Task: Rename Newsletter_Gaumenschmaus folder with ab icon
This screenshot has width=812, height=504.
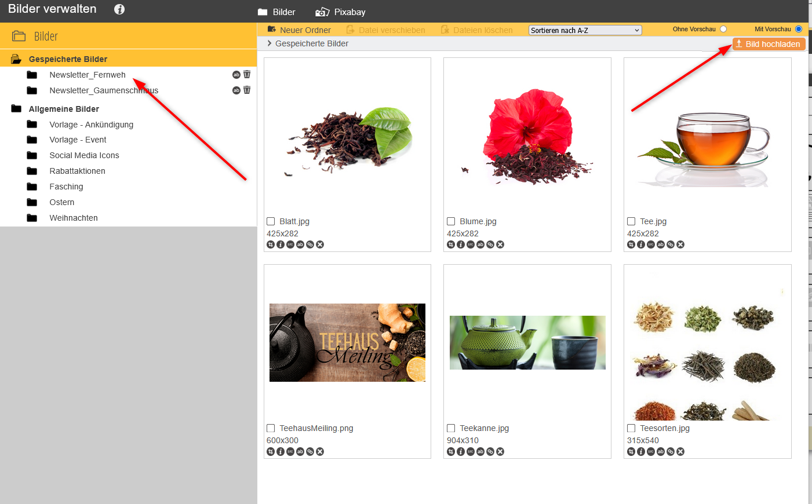Action: 236,90
